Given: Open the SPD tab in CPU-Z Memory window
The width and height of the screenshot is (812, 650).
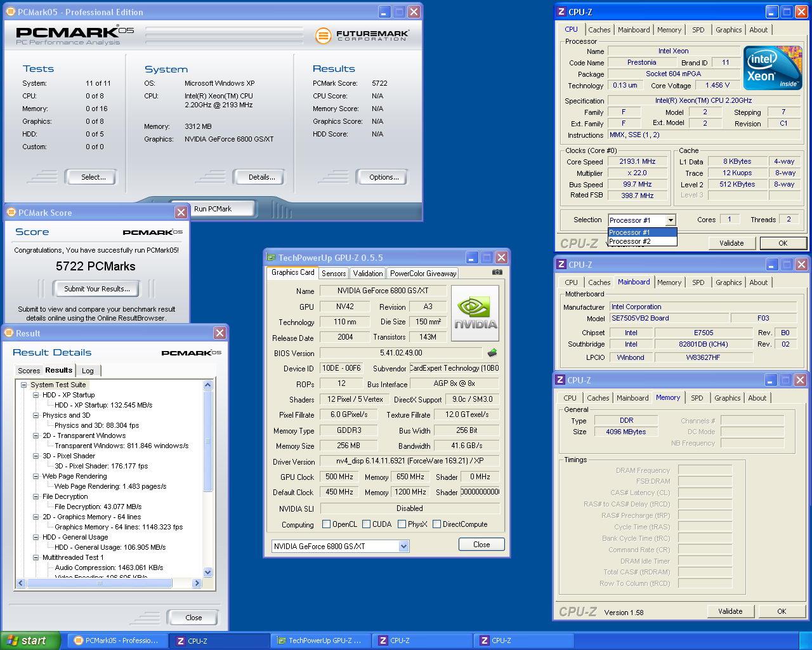Looking at the screenshot, I should click(x=697, y=398).
